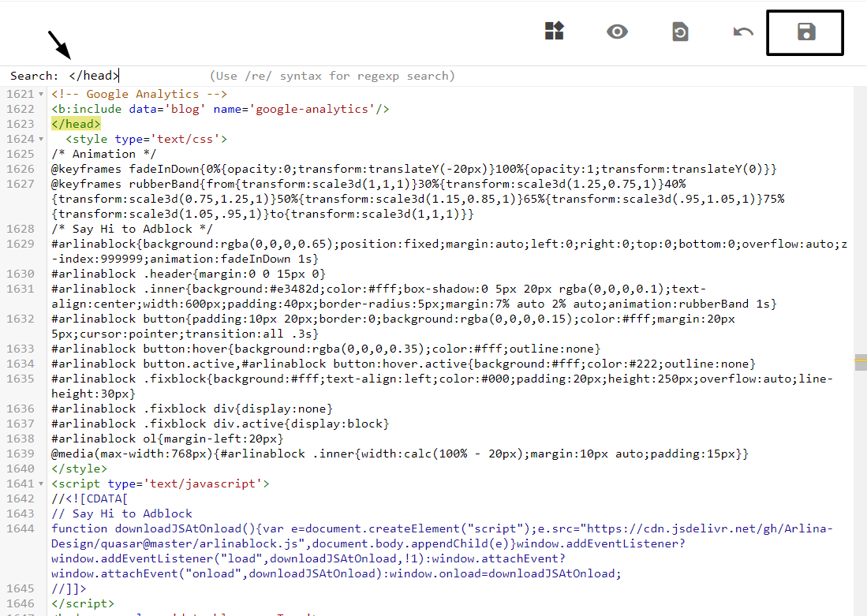Click the vertical scrollbar thumb
Image resolution: width=867 pixels, height=616 pixels.
click(x=861, y=362)
